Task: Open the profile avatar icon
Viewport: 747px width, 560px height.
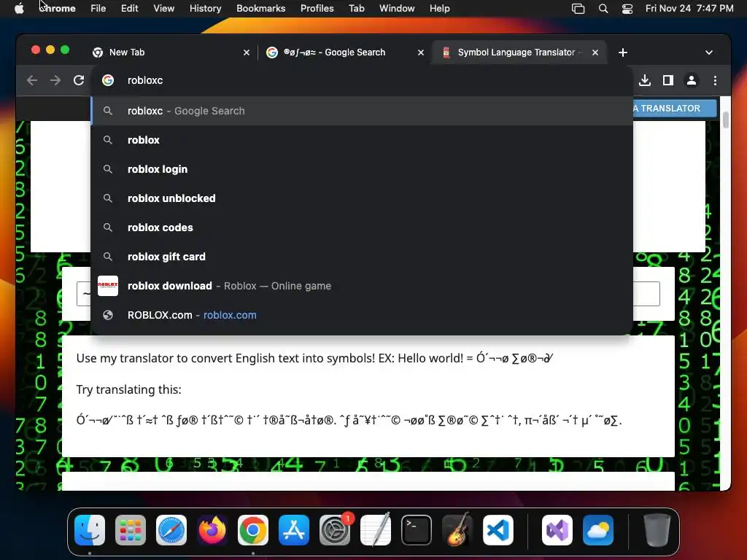Action: (692, 80)
